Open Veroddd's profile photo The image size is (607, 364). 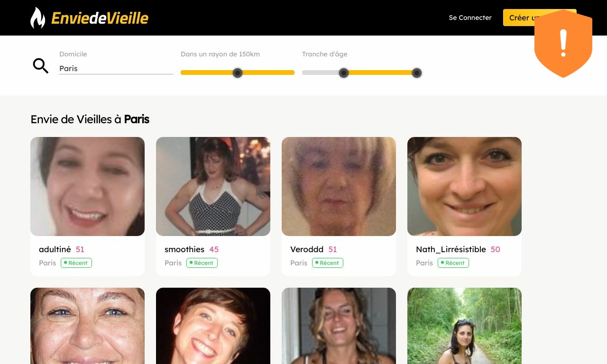339,186
